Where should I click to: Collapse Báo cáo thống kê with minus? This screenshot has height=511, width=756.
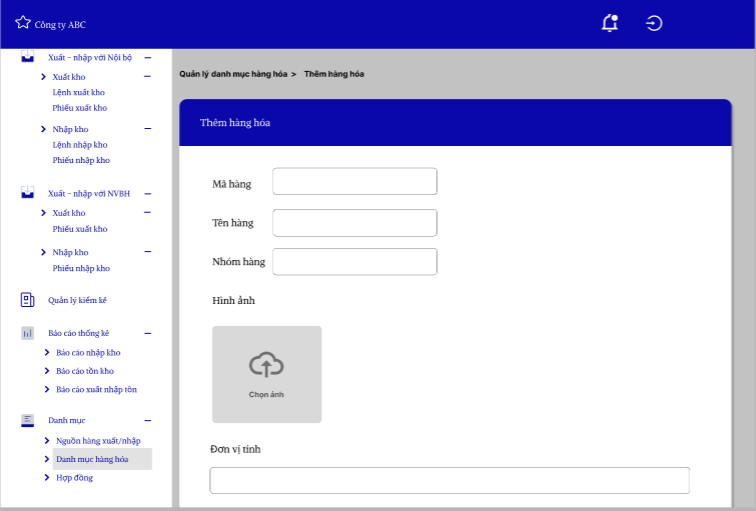point(148,333)
